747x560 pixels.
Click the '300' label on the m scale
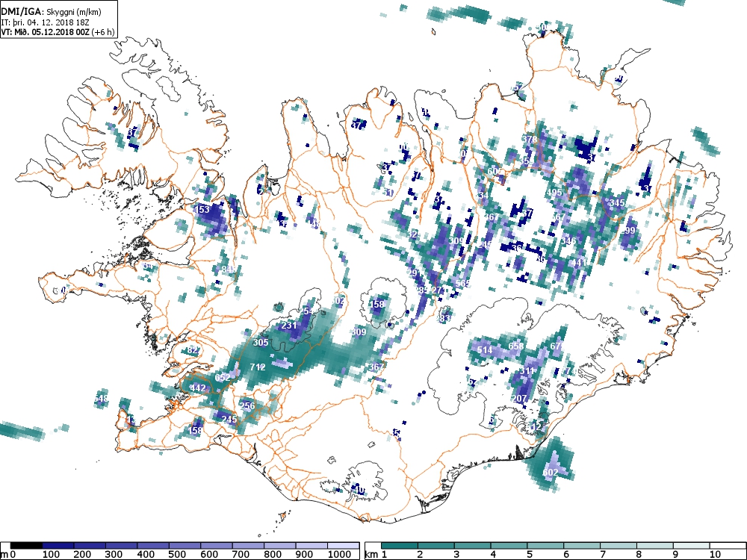click(114, 555)
